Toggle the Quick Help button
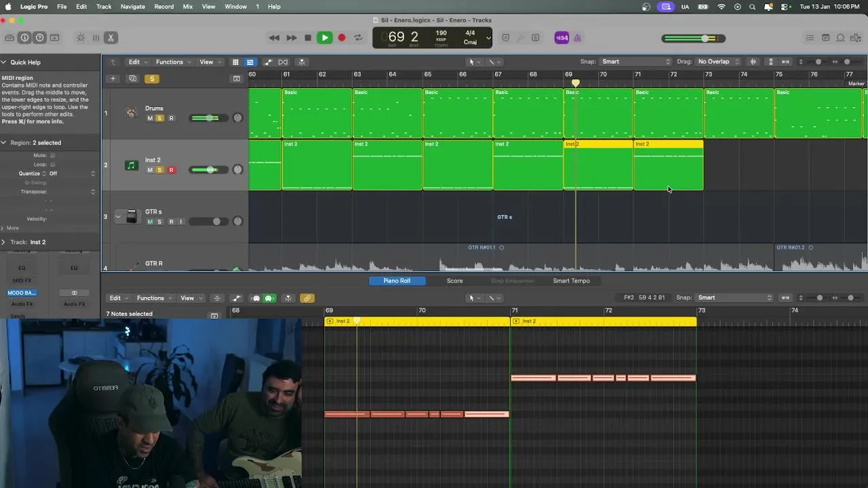Image resolution: width=868 pixels, height=488 pixels. tap(39, 38)
